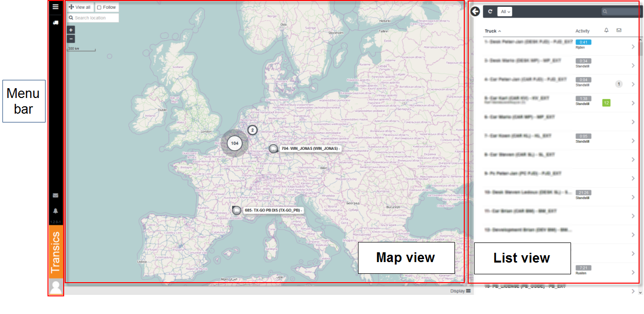Enable the Follow checkbox
This screenshot has height=314, width=644.
99,7
